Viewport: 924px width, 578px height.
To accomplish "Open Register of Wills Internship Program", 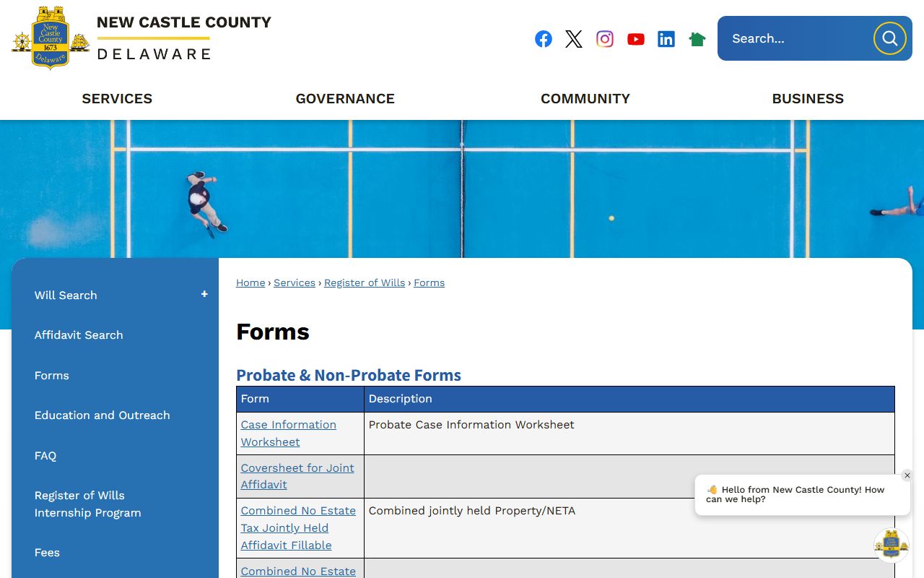I will click(x=88, y=504).
